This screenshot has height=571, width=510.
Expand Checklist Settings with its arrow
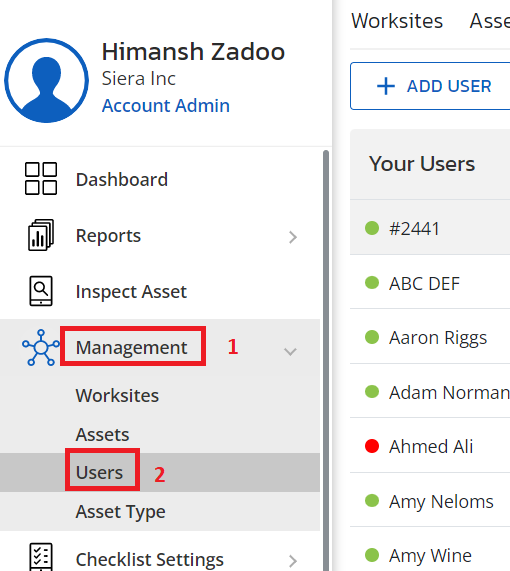pyautogui.click(x=293, y=561)
